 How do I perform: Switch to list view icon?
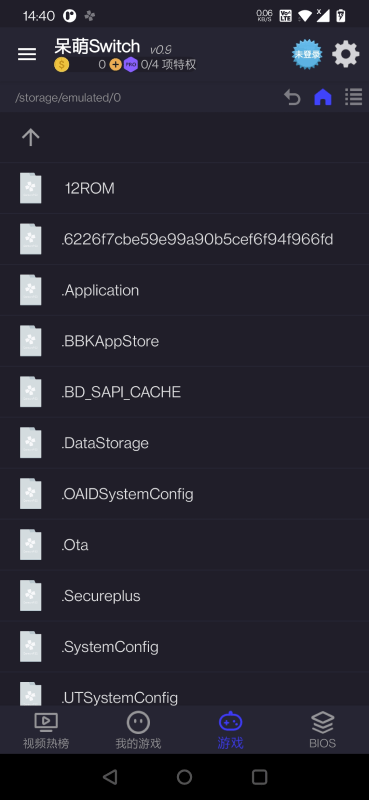[353, 97]
